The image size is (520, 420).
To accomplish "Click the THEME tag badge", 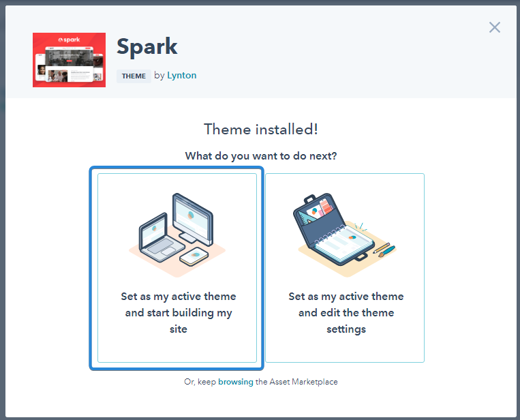I will tap(134, 76).
